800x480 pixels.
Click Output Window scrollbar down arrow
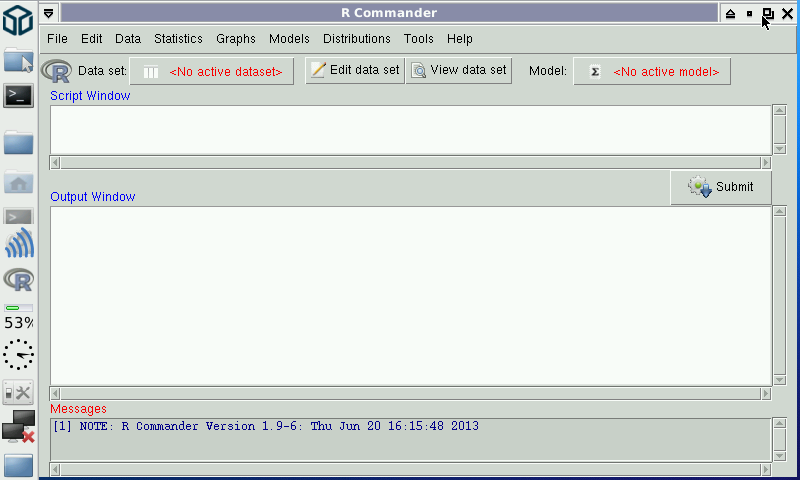[779, 380]
